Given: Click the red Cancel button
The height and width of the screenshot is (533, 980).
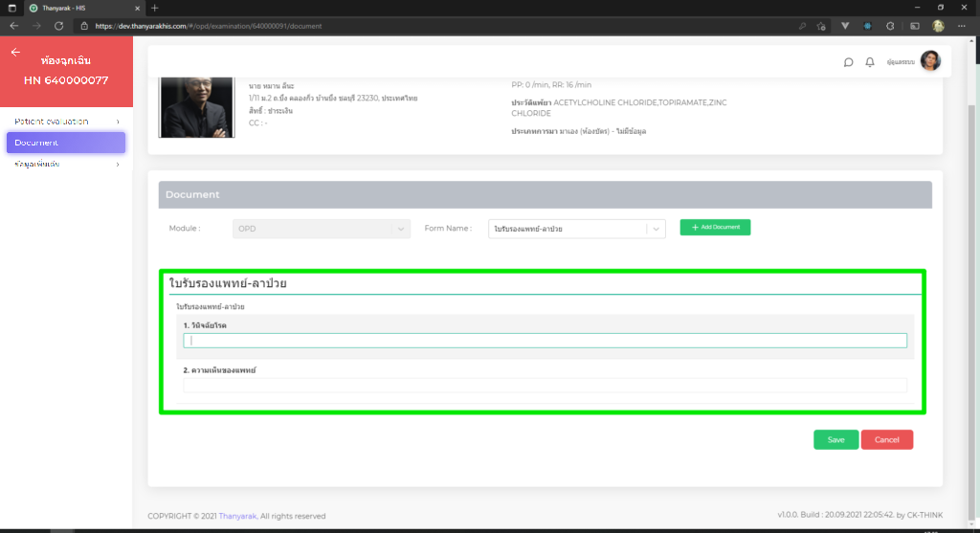Looking at the screenshot, I should click(x=886, y=440).
